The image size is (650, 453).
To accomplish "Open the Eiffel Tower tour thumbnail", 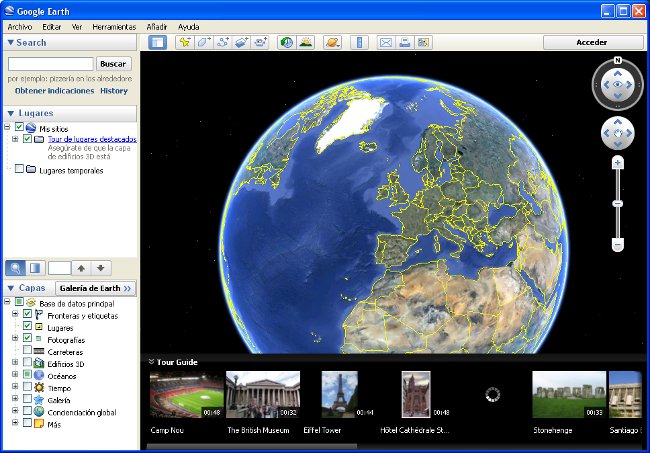I will tap(340, 394).
